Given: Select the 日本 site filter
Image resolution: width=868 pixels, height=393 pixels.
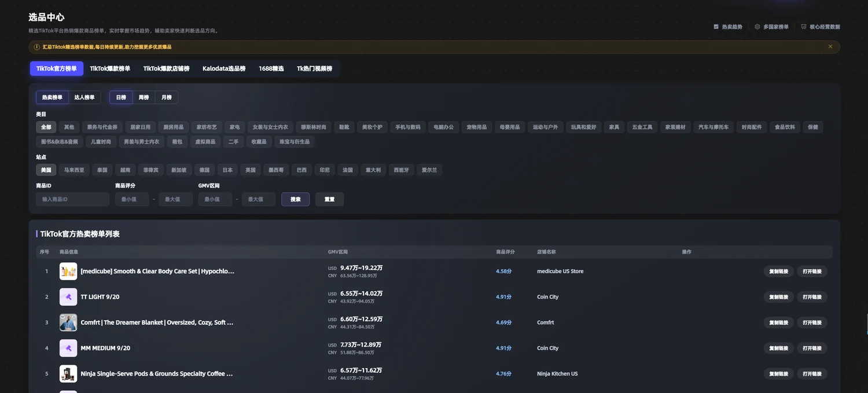Looking at the screenshot, I should coord(227,170).
